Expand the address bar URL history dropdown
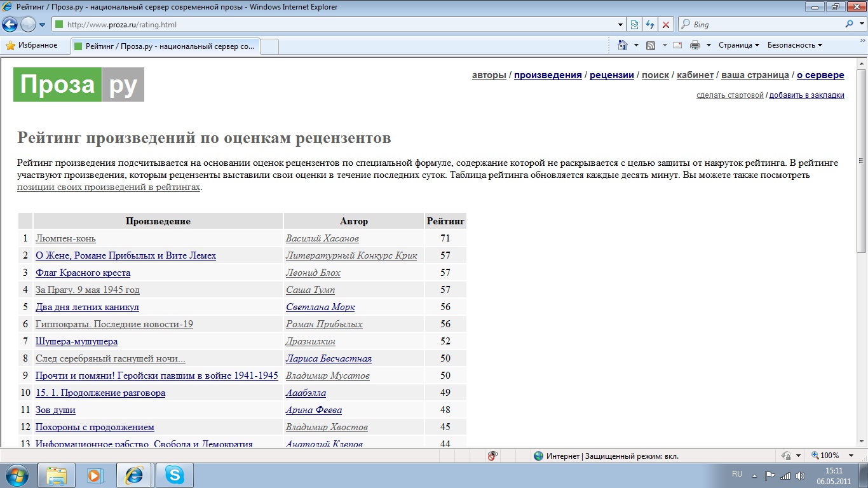 coord(621,25)
